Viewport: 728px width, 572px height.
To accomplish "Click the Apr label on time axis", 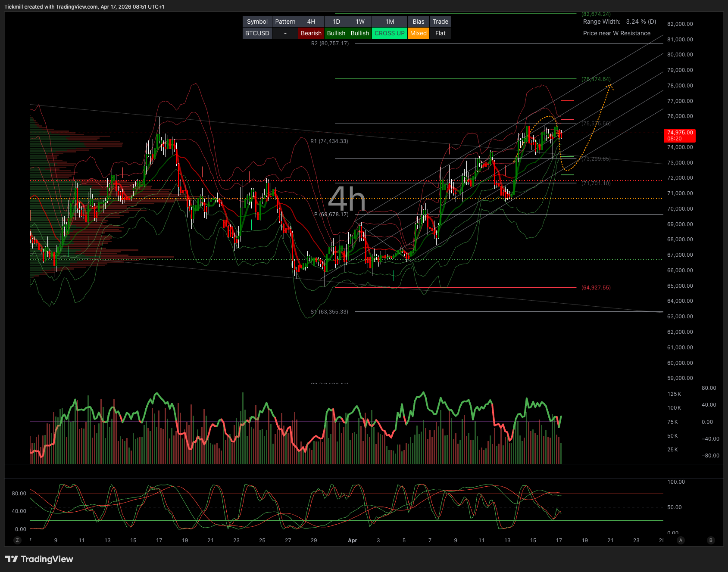I will [x=352, y=541].
